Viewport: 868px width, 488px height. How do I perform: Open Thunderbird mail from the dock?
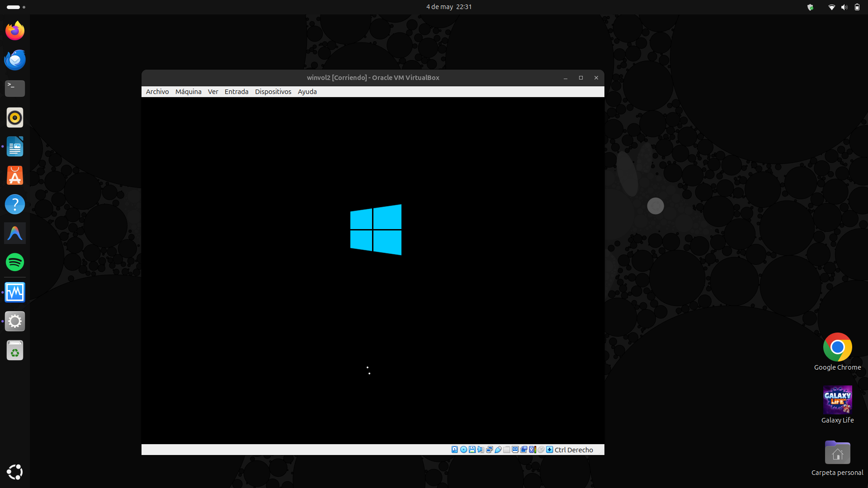pos(15,60)
